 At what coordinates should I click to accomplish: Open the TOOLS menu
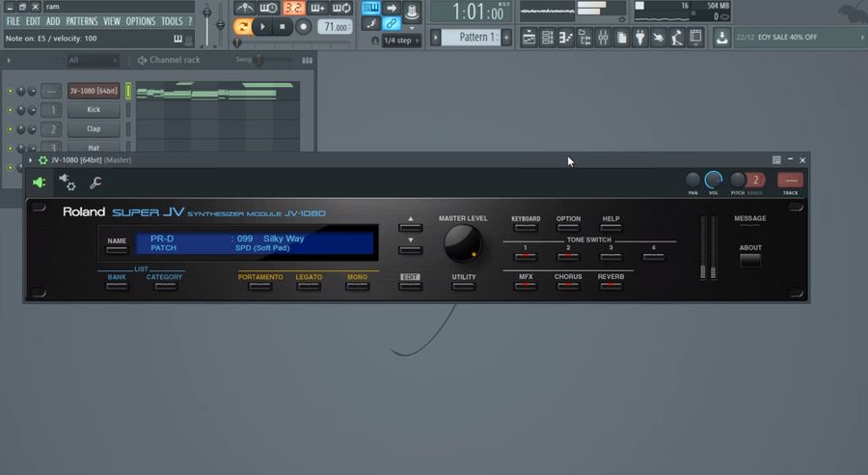172,21
